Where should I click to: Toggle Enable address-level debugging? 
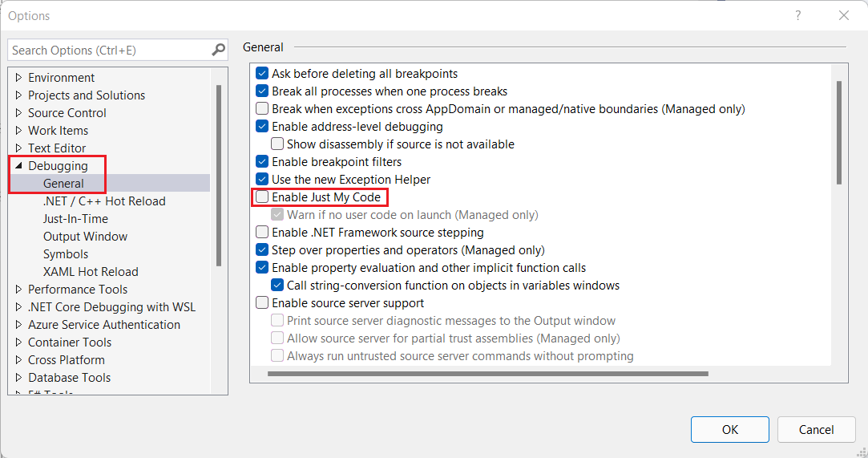(262, 127)
